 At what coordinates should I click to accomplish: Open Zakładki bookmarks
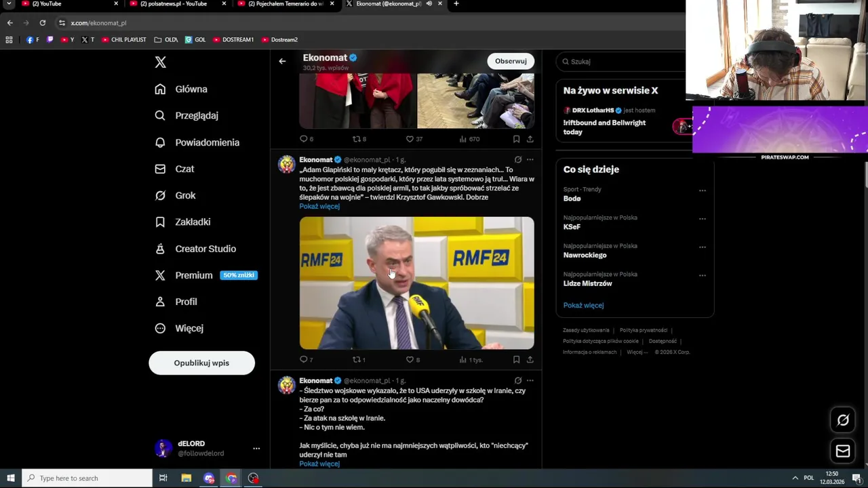[182, 222]
